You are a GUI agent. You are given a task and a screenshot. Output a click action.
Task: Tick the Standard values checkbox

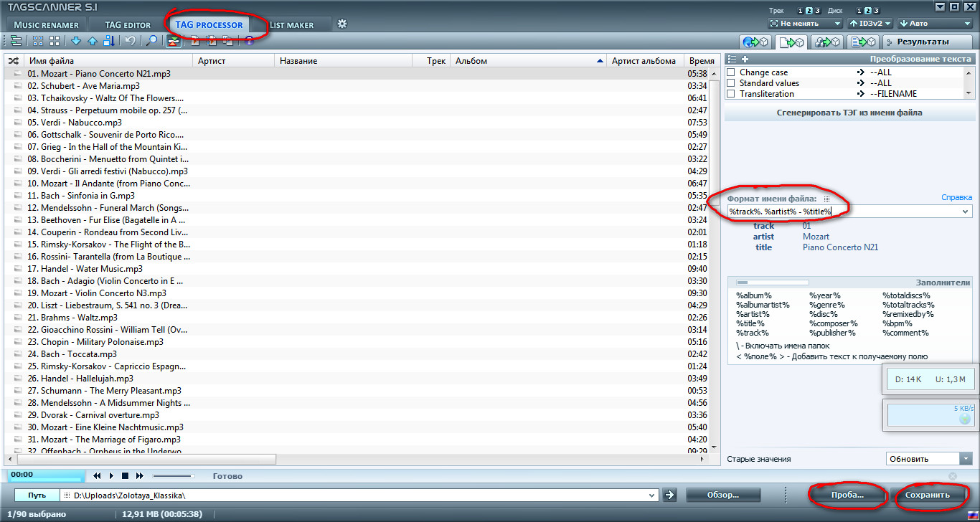tap(731, 83)
